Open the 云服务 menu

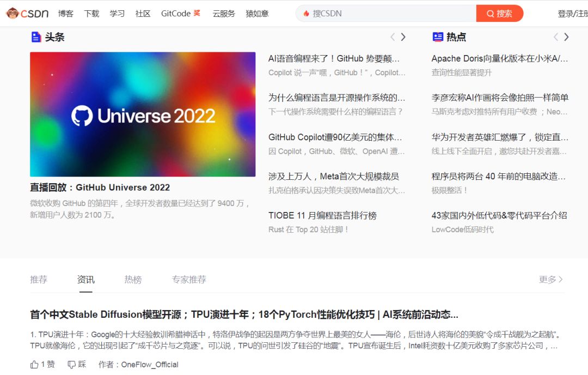tap(224, 14)
